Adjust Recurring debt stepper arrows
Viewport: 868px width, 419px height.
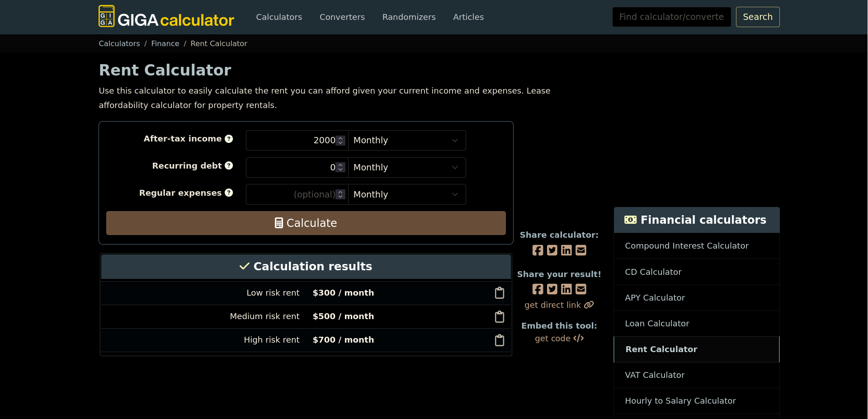click(340, 167)
